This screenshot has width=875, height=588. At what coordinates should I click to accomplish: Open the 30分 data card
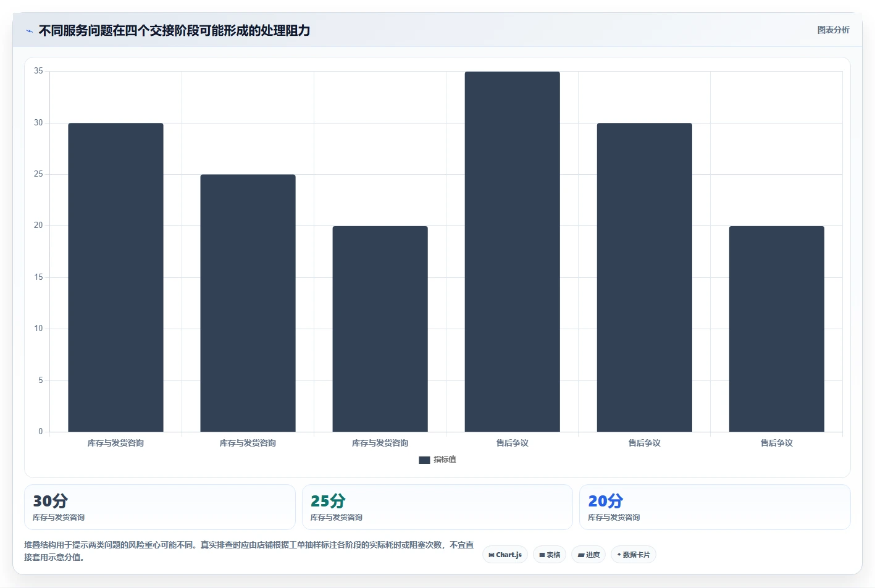tap(160, 507)
